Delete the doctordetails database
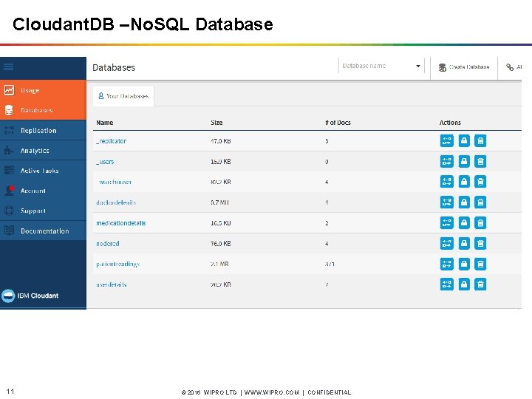Image resolution: width=532 pixels, height=399 pixels. [480, 202]
